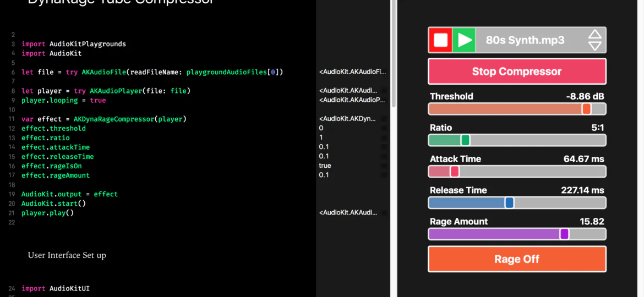This screenshot has width=644, height=297.
Task: Show result icon for player.play() line
Action: (x=384, y=212)
